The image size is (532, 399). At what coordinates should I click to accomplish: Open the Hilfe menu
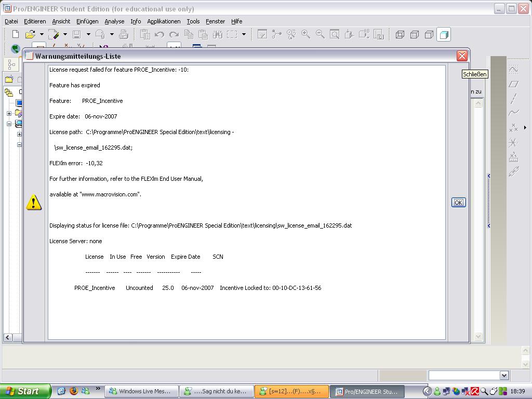(x=236, y=21)
